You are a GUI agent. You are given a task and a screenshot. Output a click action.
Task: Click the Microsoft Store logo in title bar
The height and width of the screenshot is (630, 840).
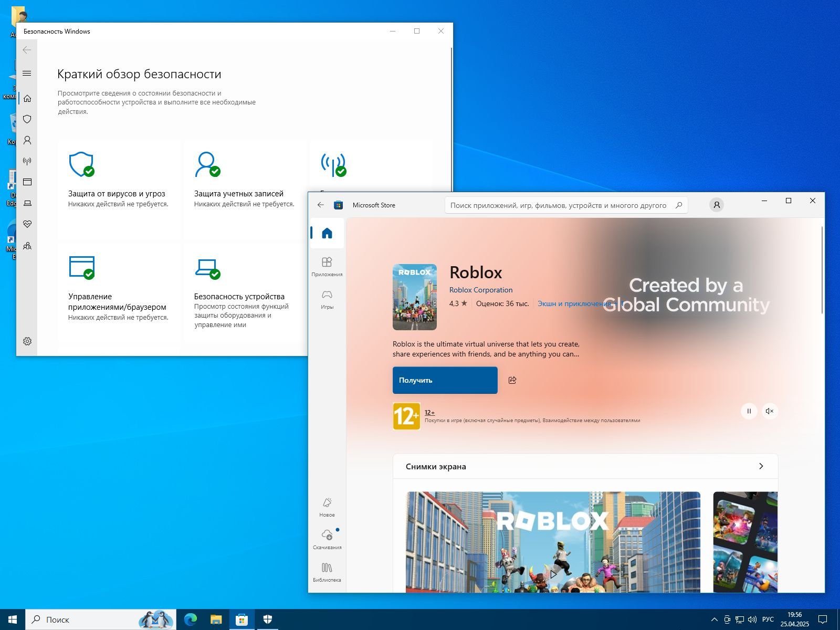coord(339,205)
